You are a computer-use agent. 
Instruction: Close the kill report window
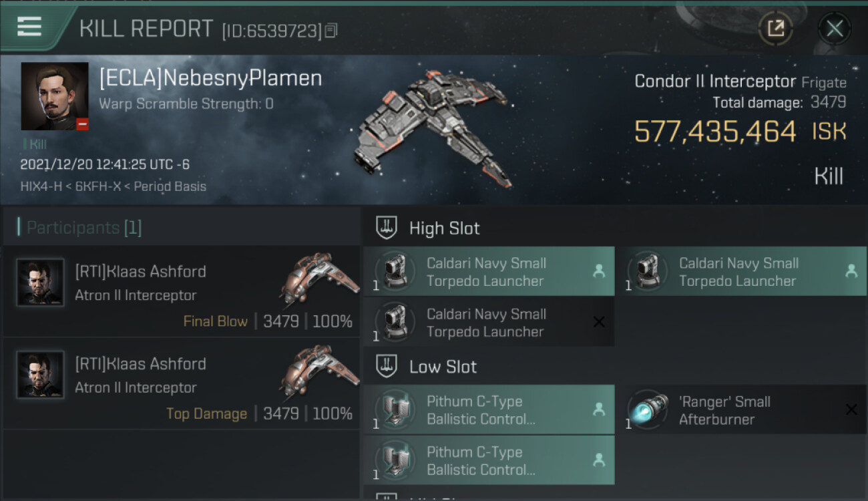pos(834,28)
